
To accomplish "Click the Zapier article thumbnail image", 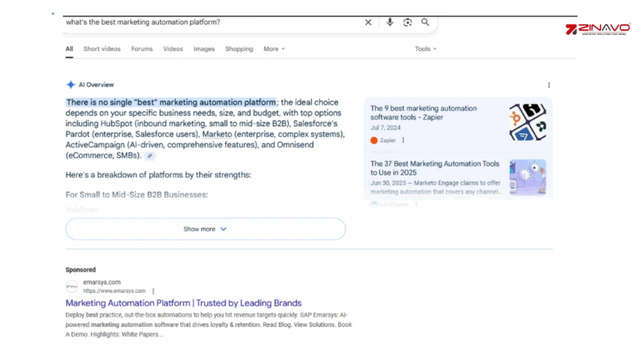I will 527,122.
